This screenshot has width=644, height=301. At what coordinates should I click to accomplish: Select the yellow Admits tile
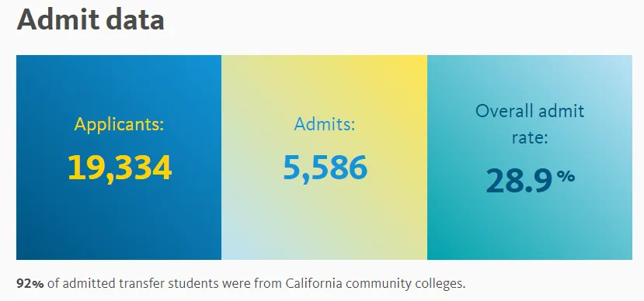pyautogui.click(x=325, y=157)
